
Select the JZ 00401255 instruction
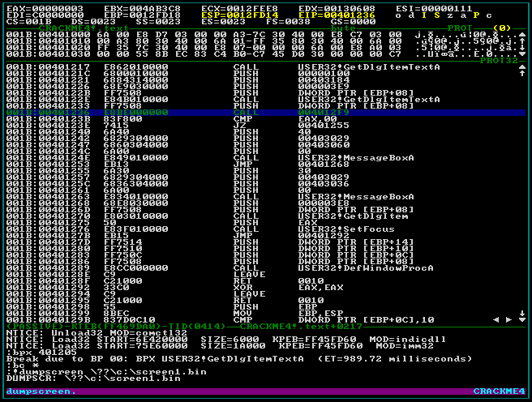[x=266, y=126]
